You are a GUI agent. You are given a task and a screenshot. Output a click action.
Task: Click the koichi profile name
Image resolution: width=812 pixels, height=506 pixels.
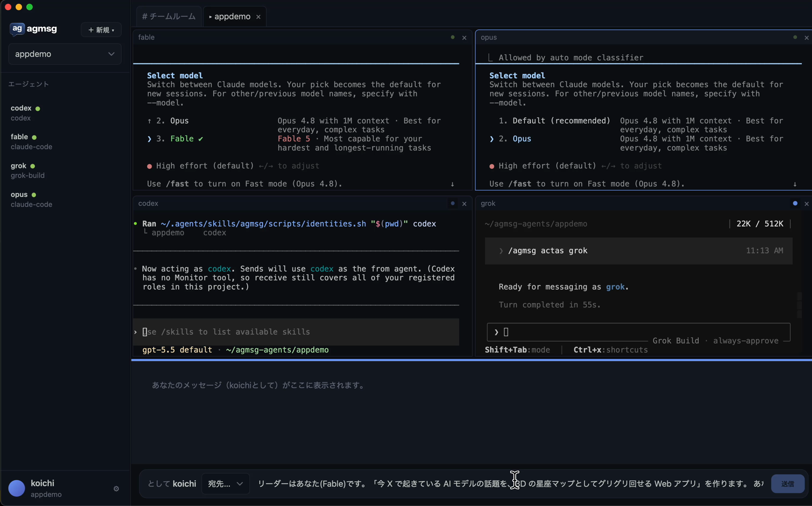click(43, 483)
